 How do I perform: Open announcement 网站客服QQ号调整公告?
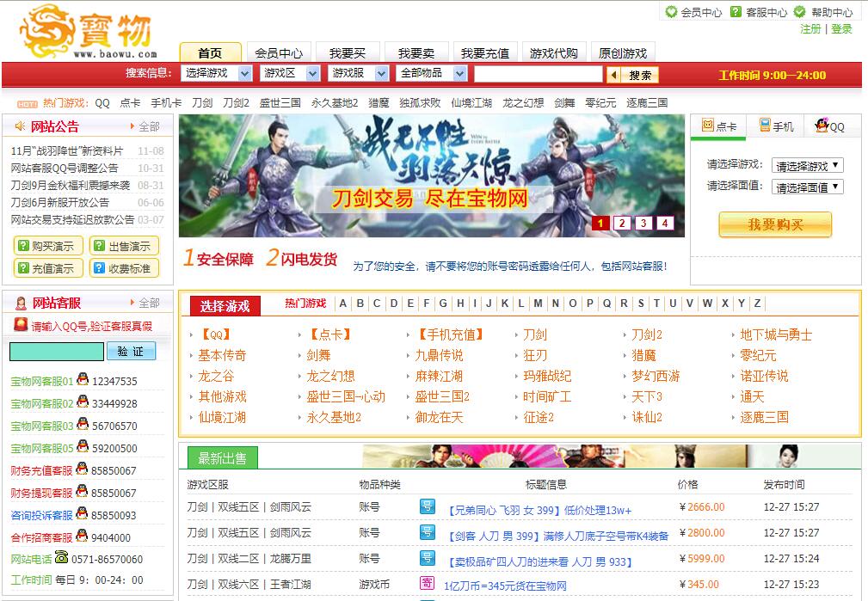coord(65,169)
